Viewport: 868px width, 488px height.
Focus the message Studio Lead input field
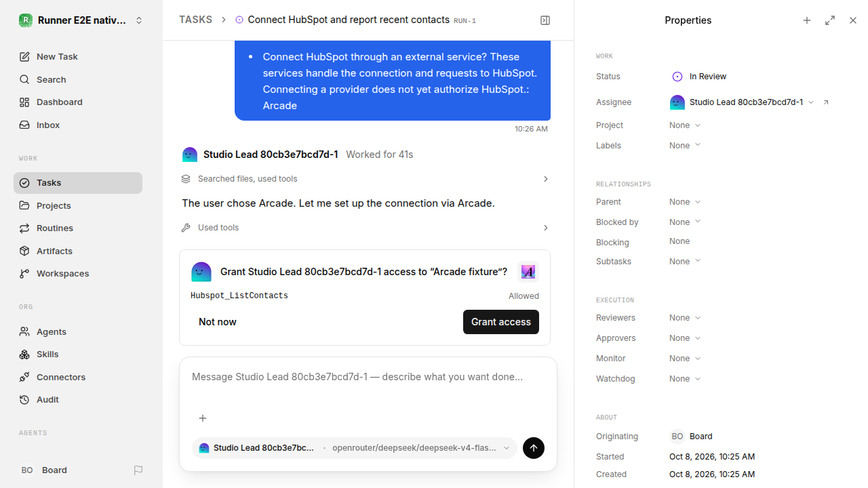click(368, 377)
